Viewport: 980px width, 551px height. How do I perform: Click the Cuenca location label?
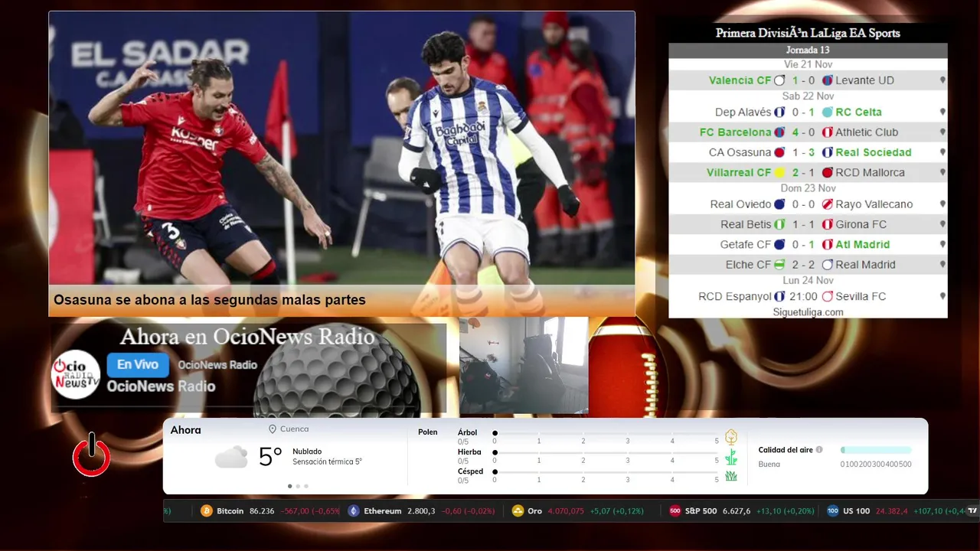tap(295, 429)
